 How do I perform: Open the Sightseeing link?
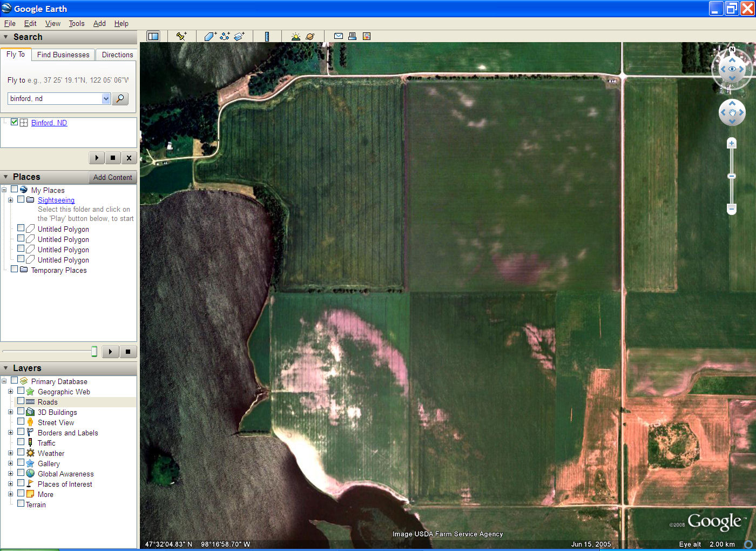click(56, 200)
